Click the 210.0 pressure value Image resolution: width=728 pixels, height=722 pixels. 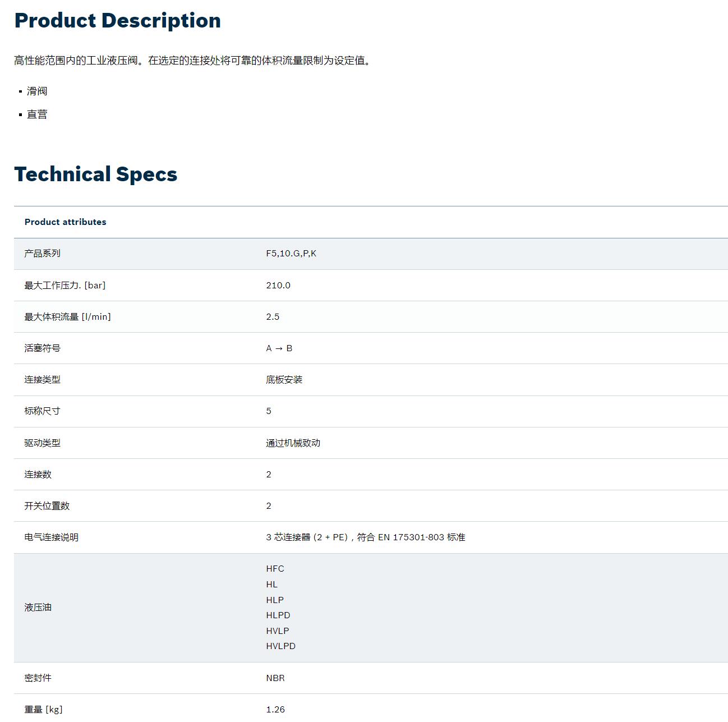pos(278,286)
